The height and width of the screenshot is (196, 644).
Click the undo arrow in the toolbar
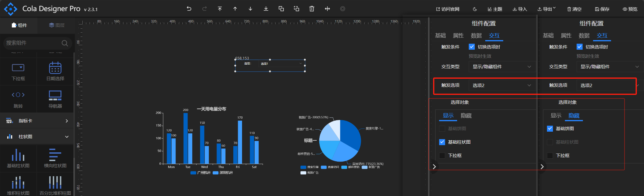pyautogui.click(x=189, y=9)
